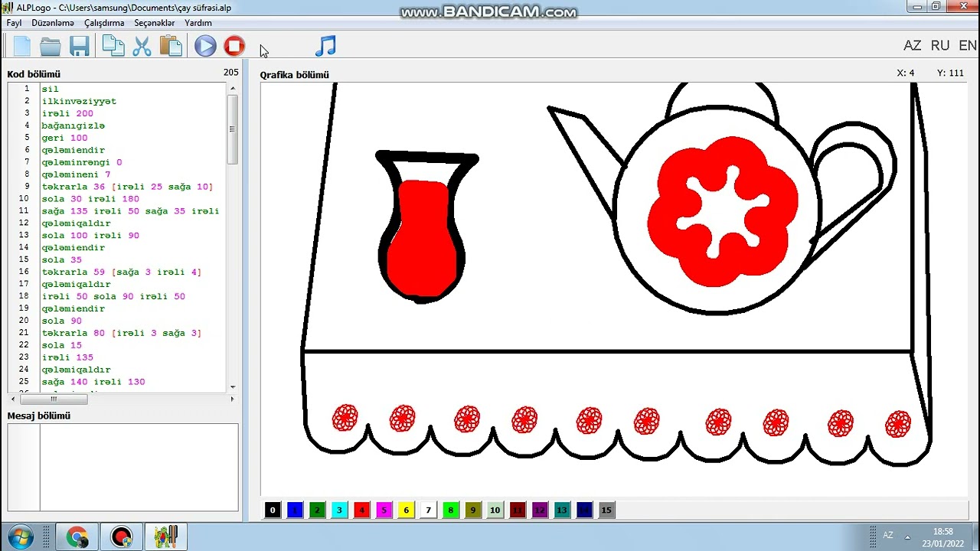Viewport: 980px width, 551px height.
Task: Open the Yardım menu
Action: click(x=198, y=23)
